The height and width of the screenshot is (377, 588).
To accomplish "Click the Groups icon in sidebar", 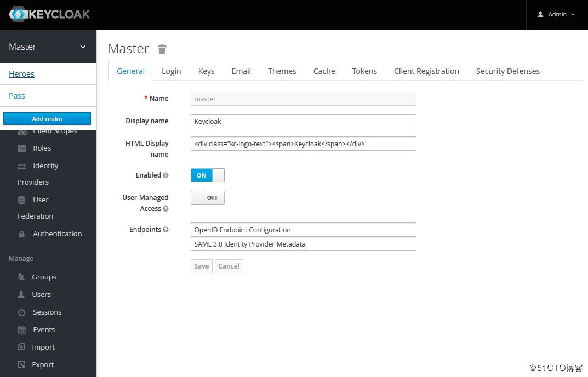I will click(21, 277).
